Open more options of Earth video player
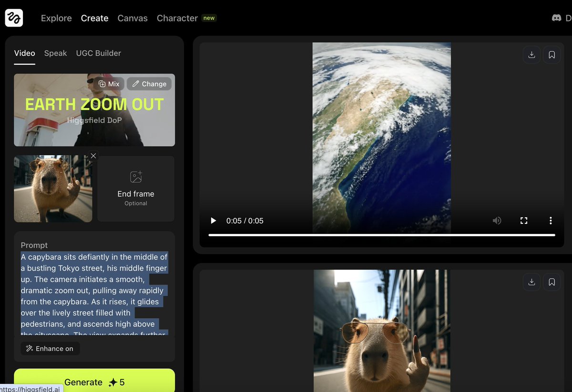This screenshot has height=392, width=572. (551, 221)
